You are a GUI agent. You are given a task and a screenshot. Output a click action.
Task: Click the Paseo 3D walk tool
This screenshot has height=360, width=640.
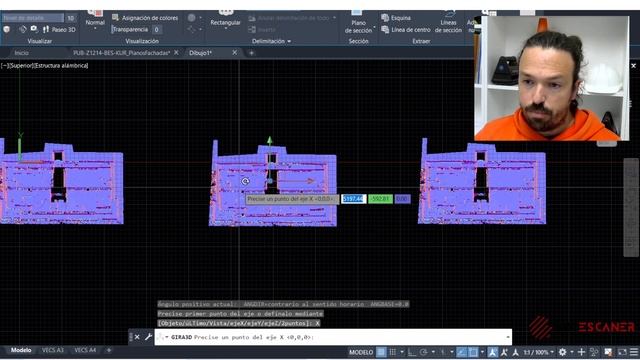[x=59, y=29]
